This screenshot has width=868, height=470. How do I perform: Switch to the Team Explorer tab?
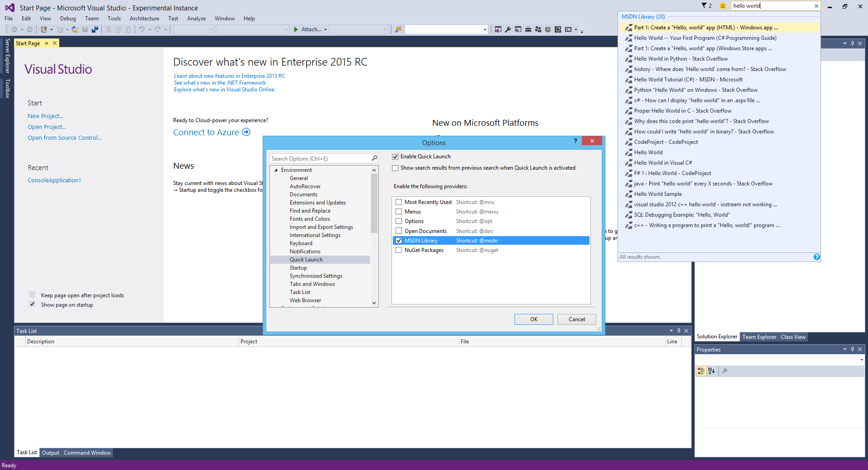point(759,337)
